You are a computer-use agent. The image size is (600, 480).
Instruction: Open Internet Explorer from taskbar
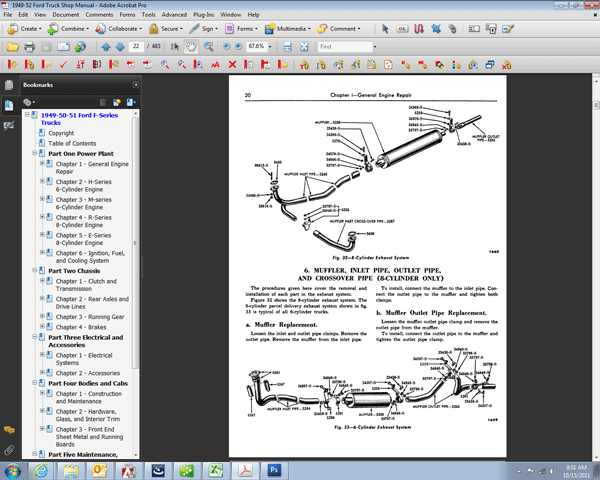pyautogui.click(x=40, y=471)
